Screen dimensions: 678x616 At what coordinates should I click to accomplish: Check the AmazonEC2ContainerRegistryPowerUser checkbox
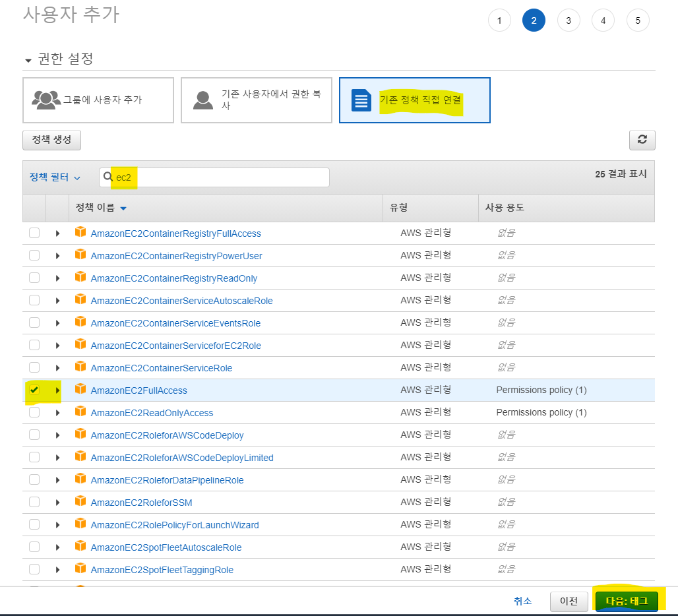(x=34, y=255)
